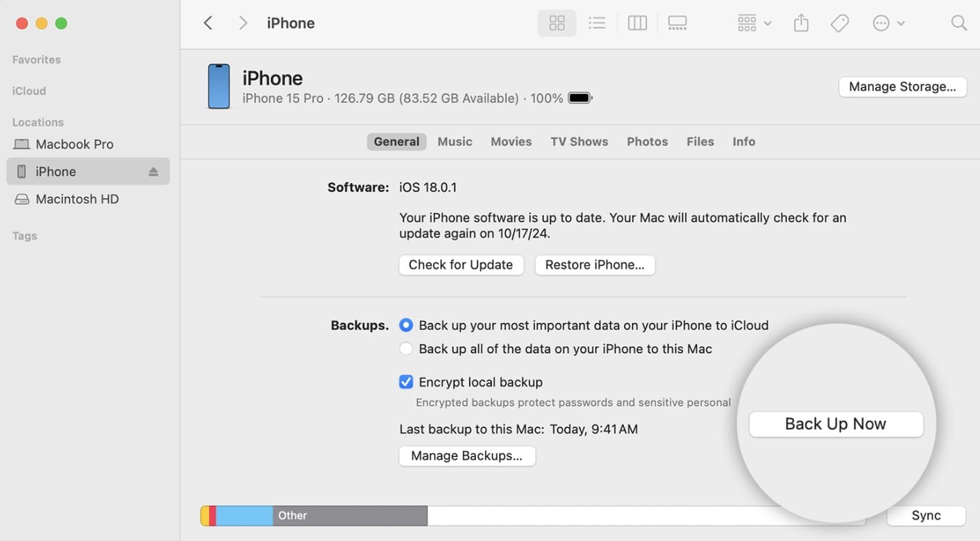Click the Back Up Now button
The height and width of the screenshot is (541, 980).
click(836, 424)
